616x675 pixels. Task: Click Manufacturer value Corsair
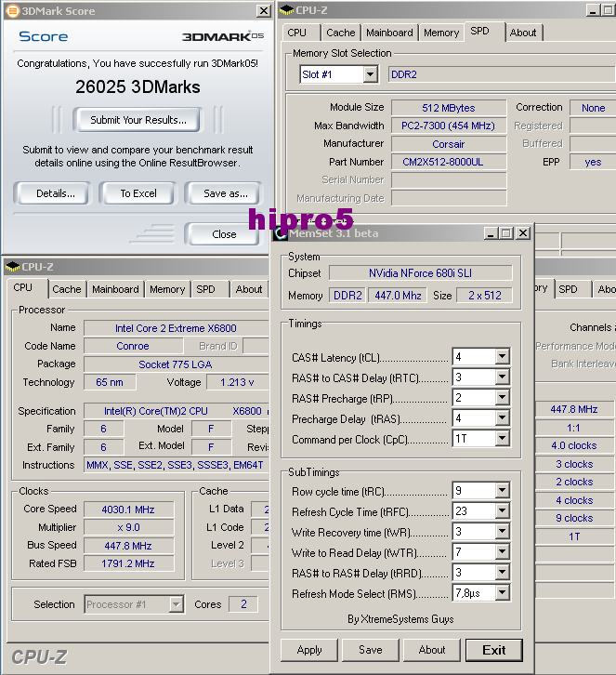(449, 144)
